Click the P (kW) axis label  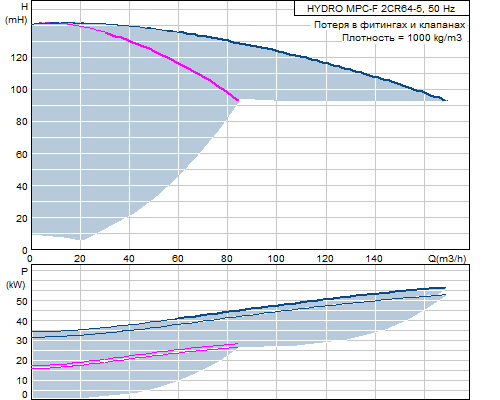tap(16, 278)
